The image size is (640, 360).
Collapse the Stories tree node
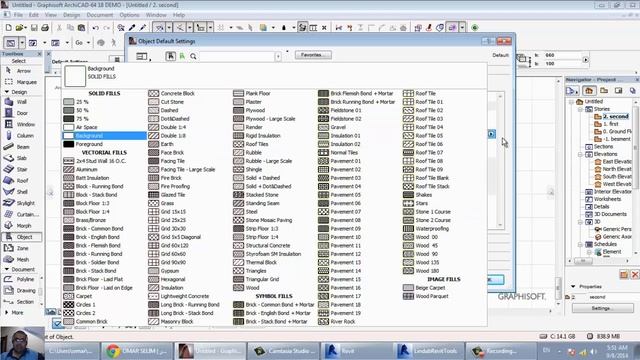point(580,109)
